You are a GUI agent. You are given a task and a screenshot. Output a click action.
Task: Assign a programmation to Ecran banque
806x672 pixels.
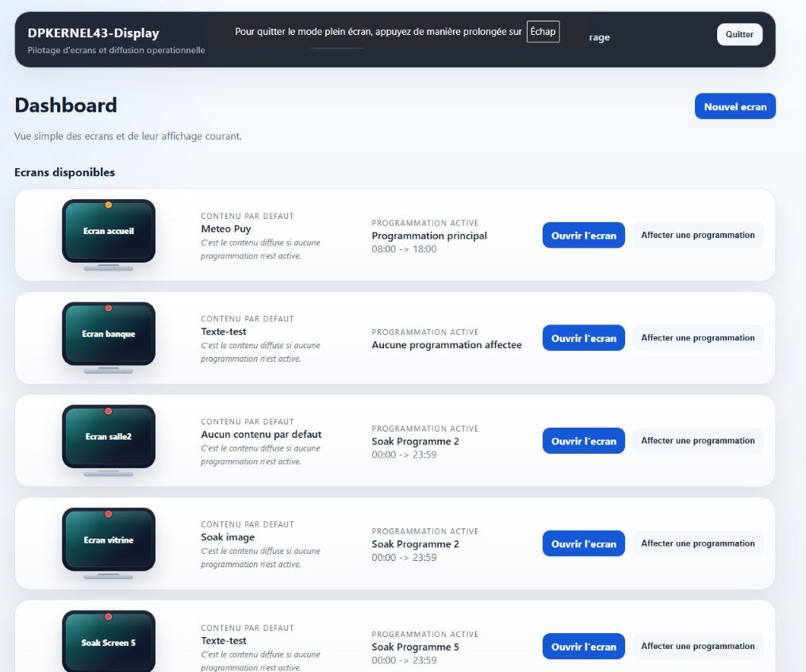pos(697,338)
